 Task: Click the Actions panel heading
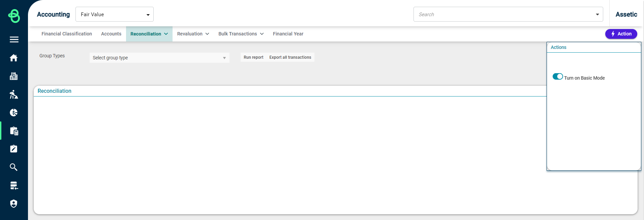point(558,47)
